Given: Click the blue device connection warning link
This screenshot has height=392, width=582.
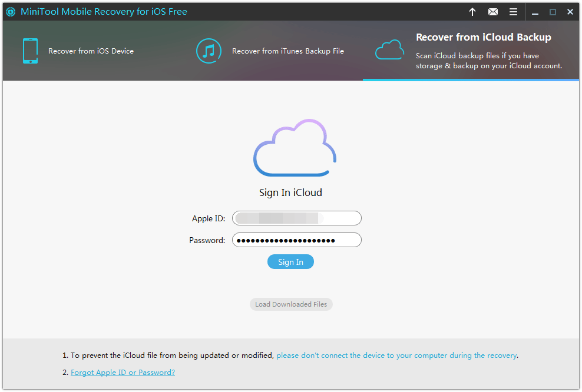Looking at the screenshot, I should [x=396, y=355].
